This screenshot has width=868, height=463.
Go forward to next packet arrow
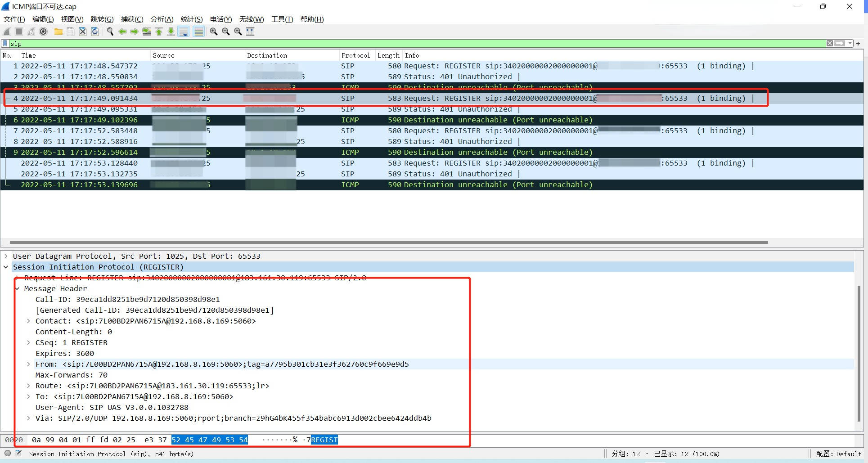click(135, 31)
